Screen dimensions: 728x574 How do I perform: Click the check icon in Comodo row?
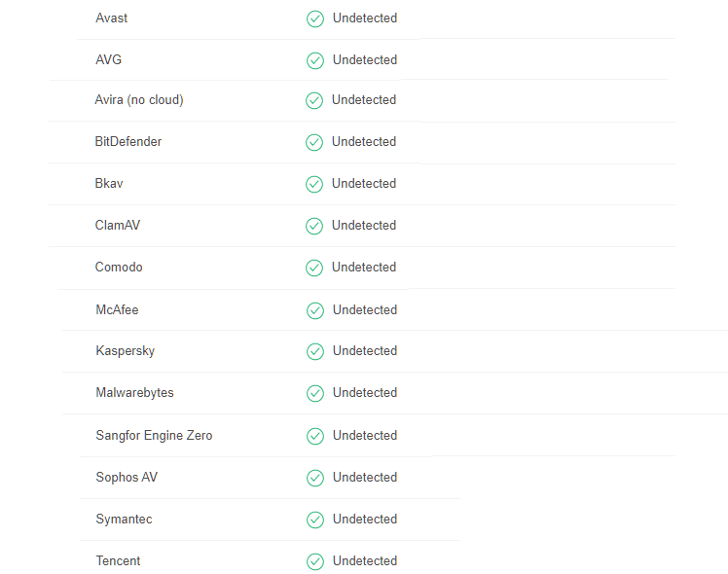pos(314,268)
